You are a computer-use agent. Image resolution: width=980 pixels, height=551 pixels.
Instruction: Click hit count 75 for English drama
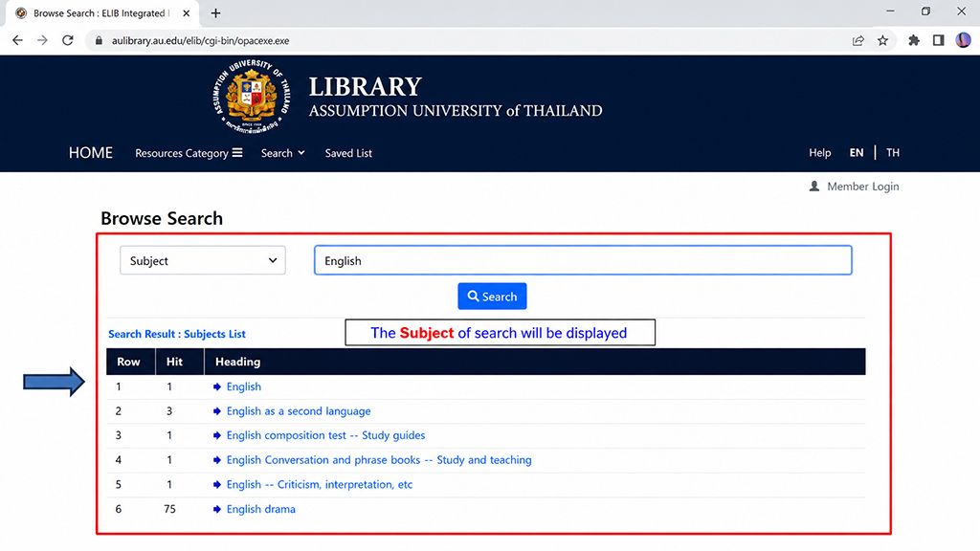pos(169,509)
